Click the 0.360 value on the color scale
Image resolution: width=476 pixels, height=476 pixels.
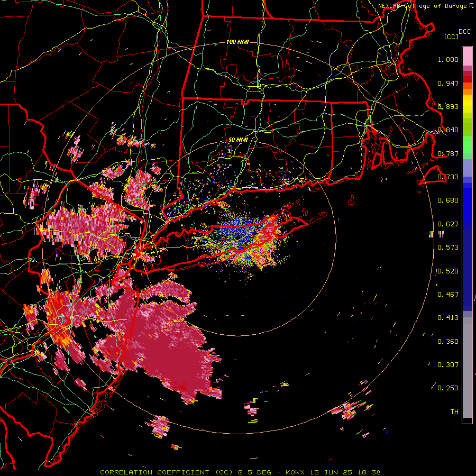coord(448,342)
